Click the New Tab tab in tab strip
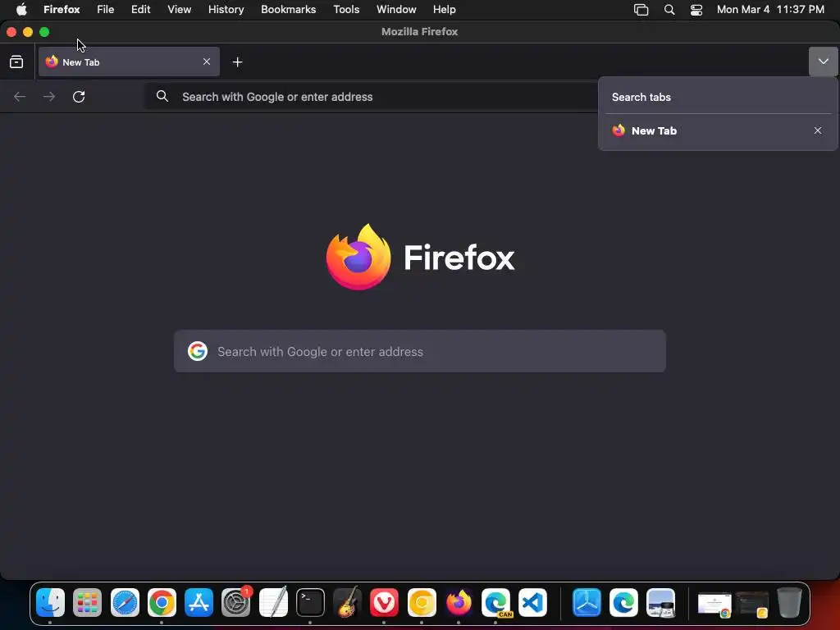This screenshot has width=840, height=630. click(x=129, y=62)
